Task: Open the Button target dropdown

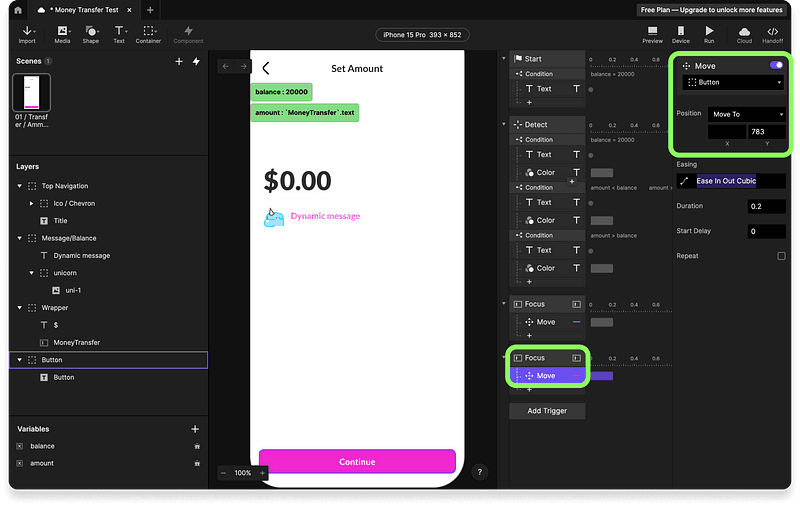Action: tap(733, 82)
